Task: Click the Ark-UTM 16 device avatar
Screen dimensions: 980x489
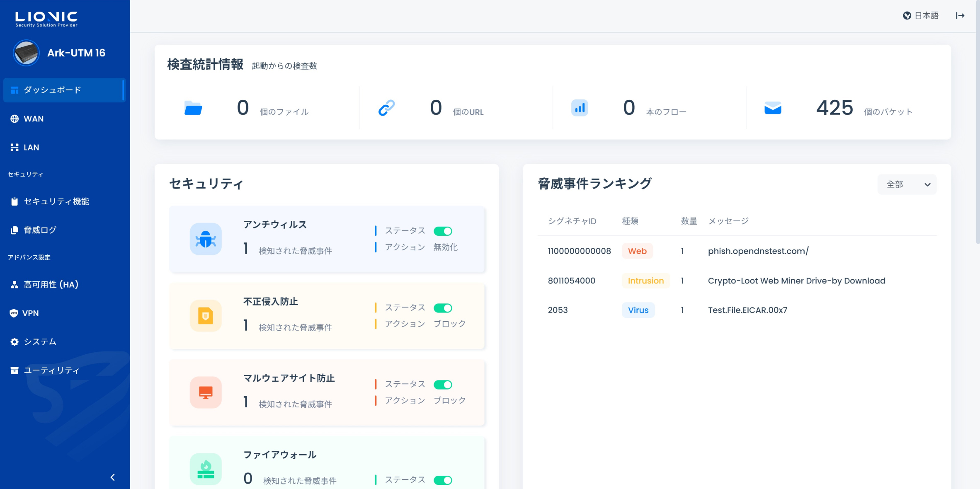Action: (x=26, y=53)
